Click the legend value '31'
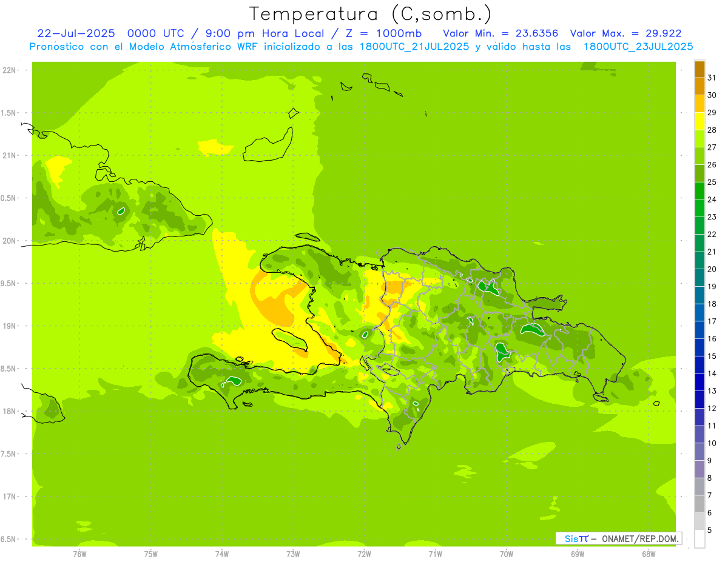Image resolution: width=728 pixels, height=562 pixels. [712, 78]
